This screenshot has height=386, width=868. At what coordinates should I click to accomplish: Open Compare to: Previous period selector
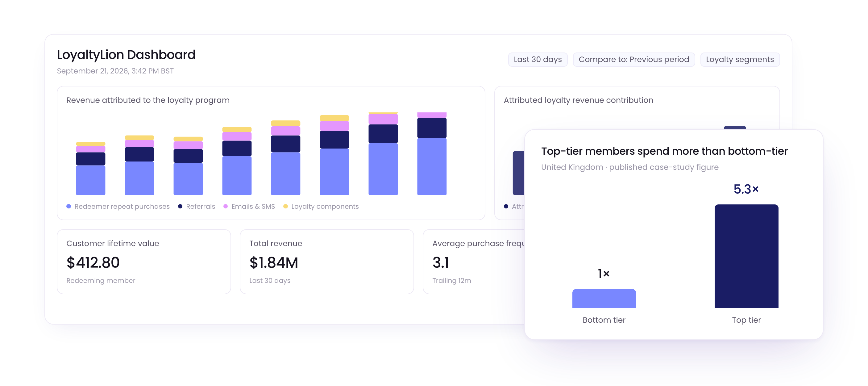pos(633,59)
